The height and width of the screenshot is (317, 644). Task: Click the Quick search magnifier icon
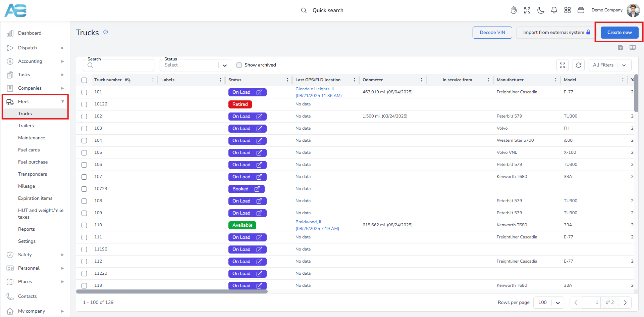[304, 10]
